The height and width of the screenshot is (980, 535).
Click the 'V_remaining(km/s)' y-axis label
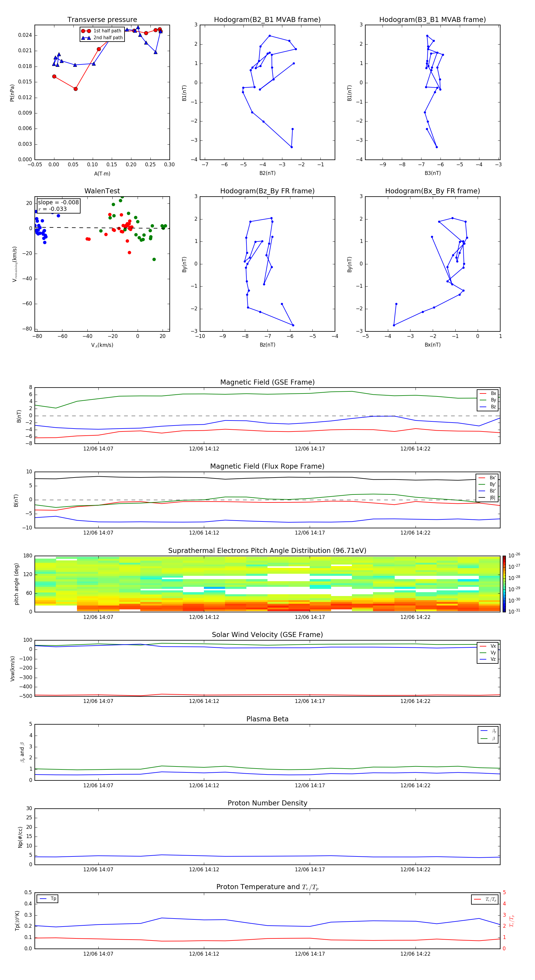pyautogui.click(x=15, y=264)
